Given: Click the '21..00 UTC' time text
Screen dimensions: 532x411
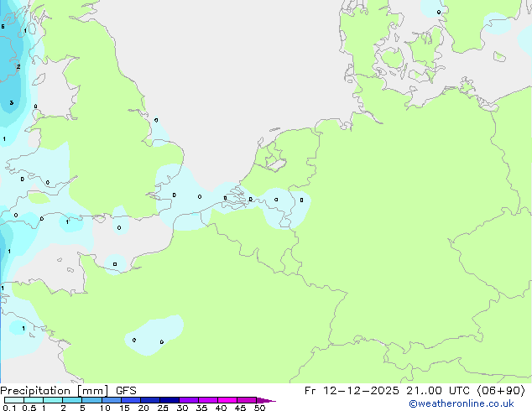Looking at the screenshot, I should click(438, 391).
